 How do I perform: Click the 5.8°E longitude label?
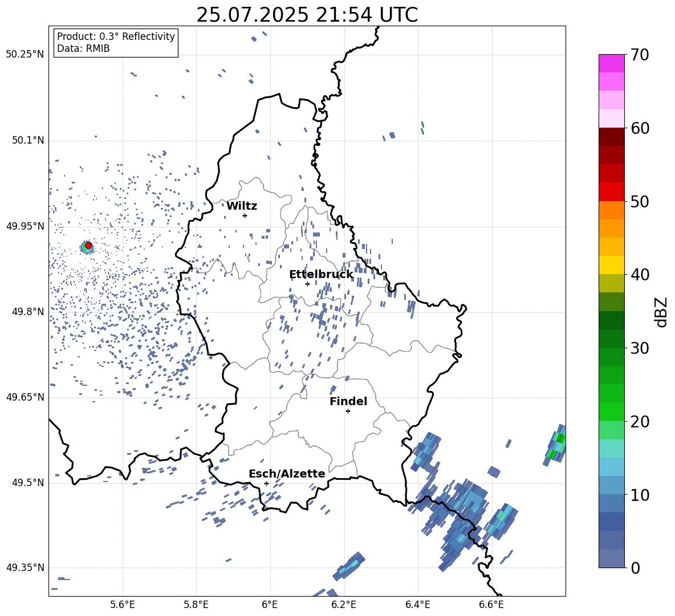tap(196, 605)
